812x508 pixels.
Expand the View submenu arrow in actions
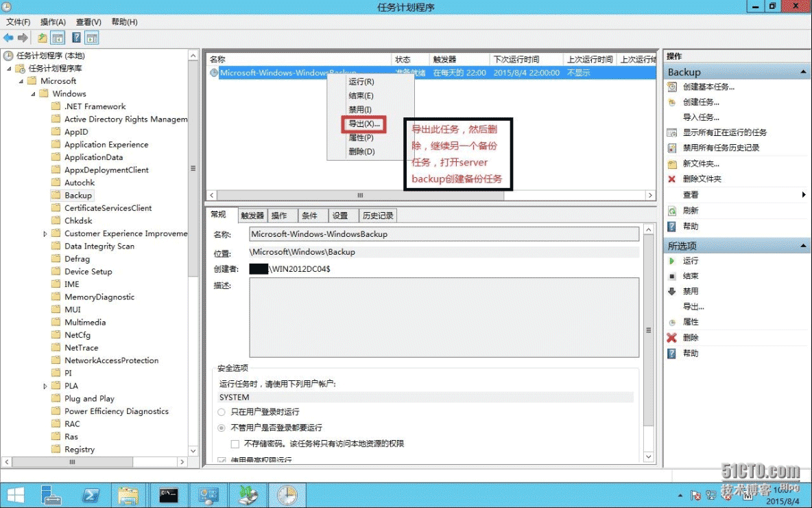804,195
